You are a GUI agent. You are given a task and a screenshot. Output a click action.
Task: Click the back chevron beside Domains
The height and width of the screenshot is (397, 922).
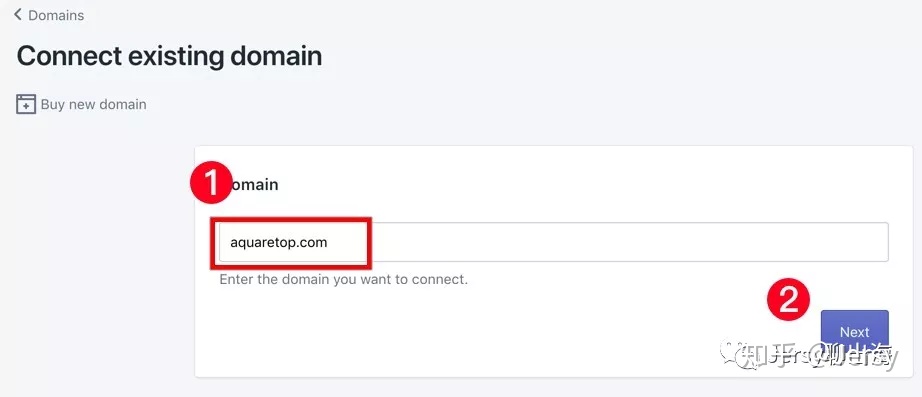pos(18,15)
